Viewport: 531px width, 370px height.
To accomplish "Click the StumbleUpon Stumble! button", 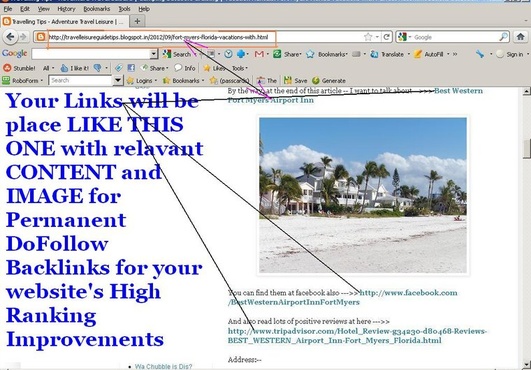I will coord(19,68).
